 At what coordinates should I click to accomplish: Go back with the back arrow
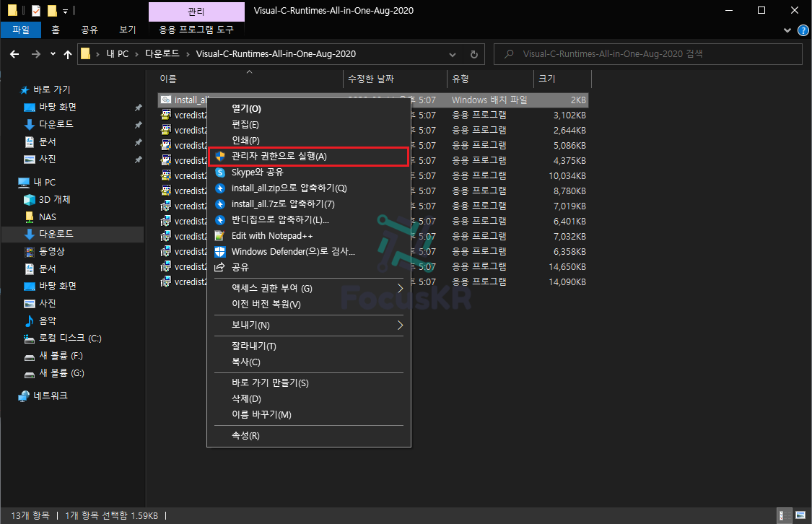coord(14,54)
